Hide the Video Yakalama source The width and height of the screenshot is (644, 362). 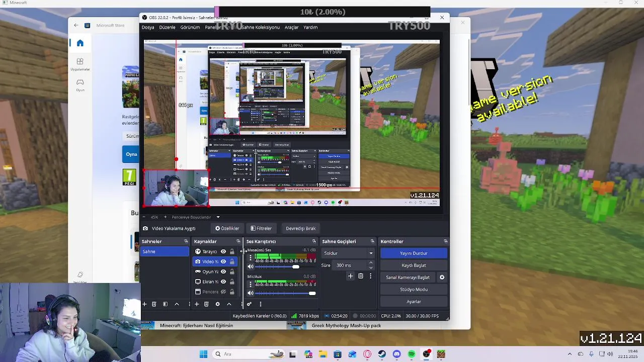223,261
